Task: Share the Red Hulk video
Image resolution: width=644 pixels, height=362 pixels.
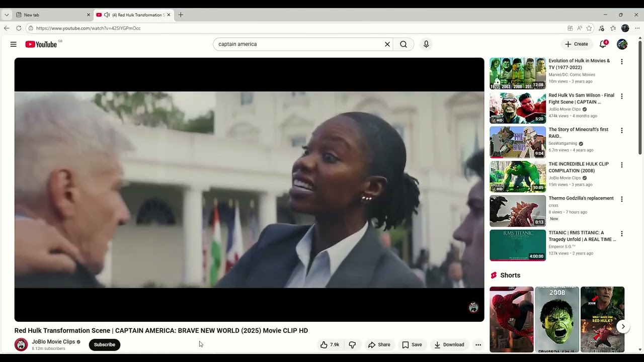Action: 379,345
